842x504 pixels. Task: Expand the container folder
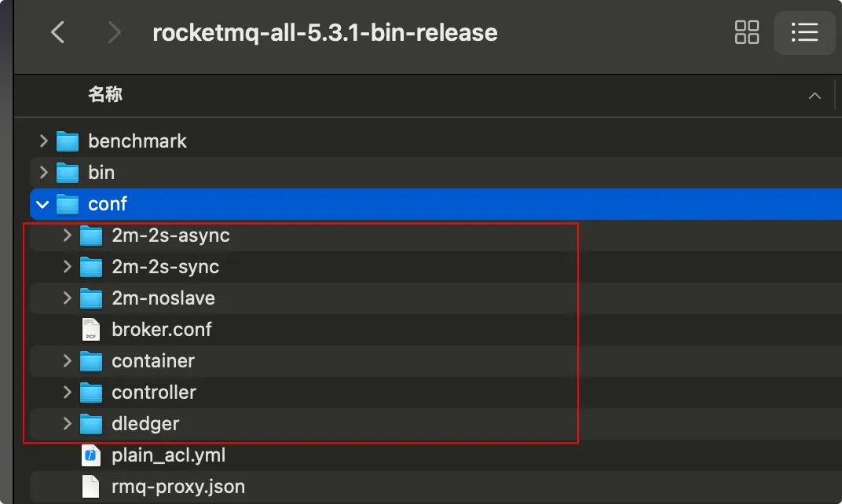tap(68, 361)
